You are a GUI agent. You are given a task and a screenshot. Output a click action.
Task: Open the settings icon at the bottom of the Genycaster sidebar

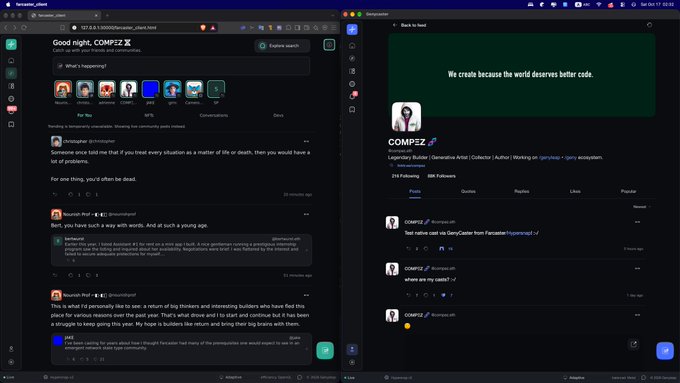(x=352, y=362)
